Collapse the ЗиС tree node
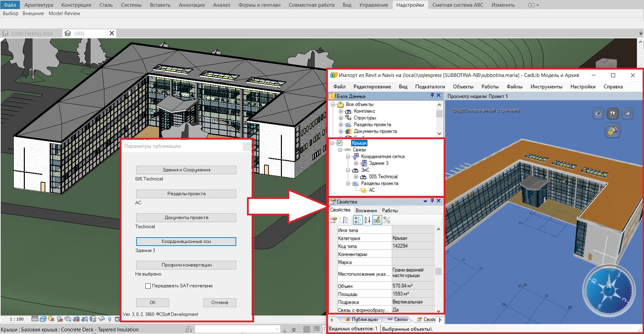Image resolution: width=644 pixels, height=334 pixels. pyautogui.click(x=348, y=170)
